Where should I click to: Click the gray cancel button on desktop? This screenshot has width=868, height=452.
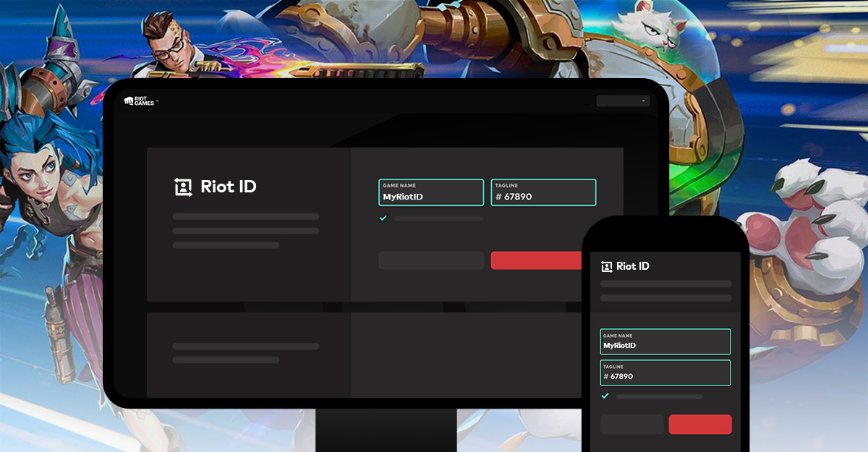431,260
